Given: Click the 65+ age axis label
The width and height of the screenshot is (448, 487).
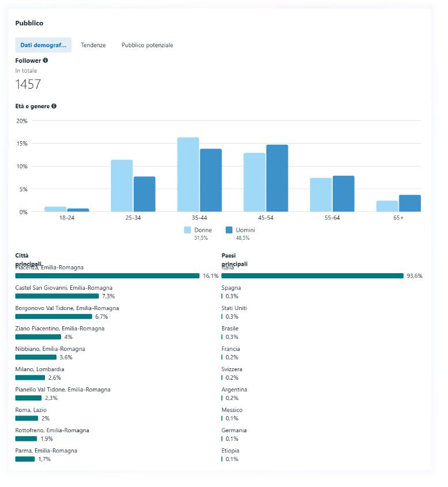Looking at the screenshot, I should (x=398, y=218).
